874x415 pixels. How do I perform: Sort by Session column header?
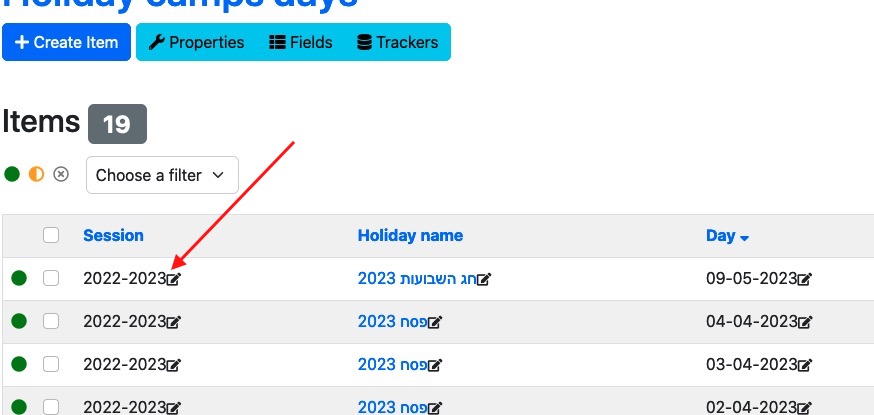113,235
